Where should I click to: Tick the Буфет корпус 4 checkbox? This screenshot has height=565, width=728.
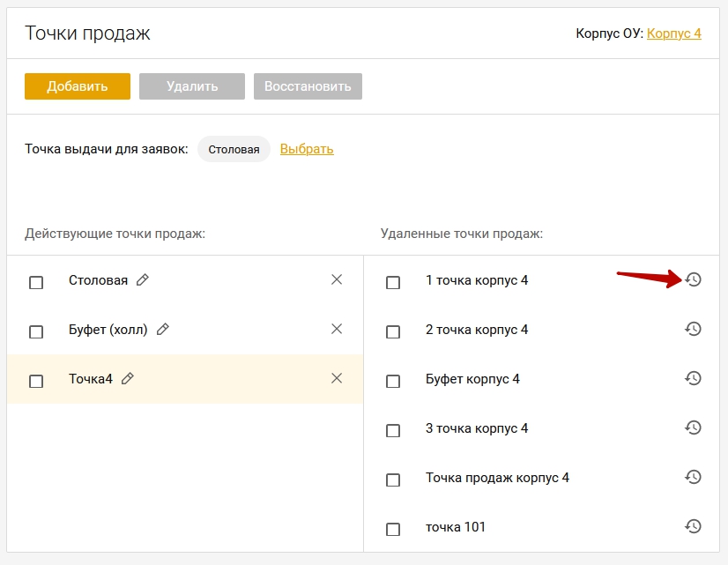393,381
